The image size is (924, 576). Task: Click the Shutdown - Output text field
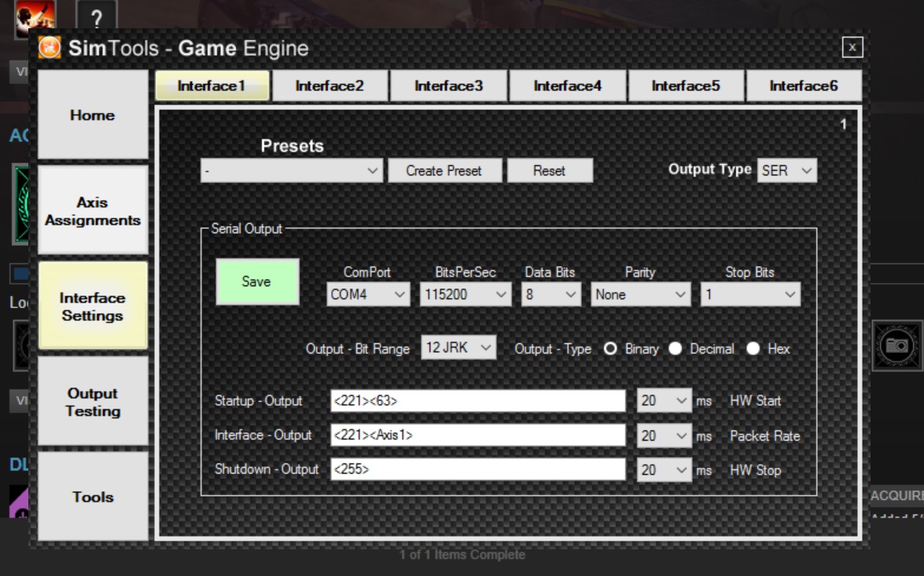[x=478, y=469]
